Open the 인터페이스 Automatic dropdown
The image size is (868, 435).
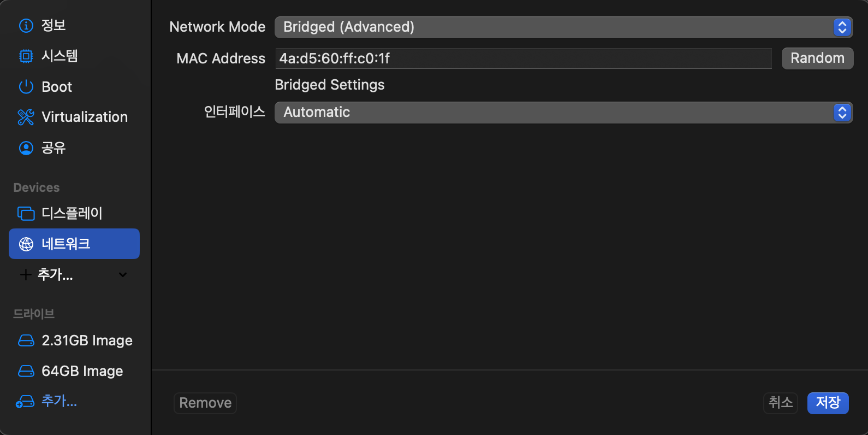click(563, 113)
